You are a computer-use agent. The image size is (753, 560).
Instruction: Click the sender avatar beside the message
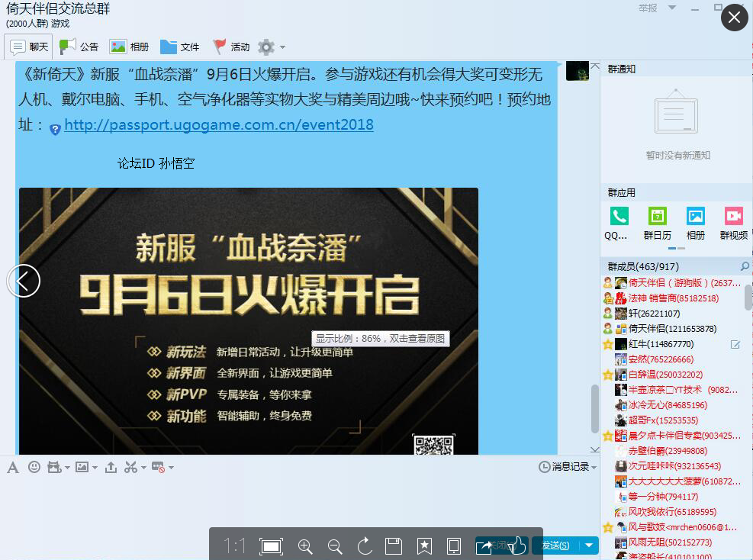pyautogui.click(x=578, y=71)
